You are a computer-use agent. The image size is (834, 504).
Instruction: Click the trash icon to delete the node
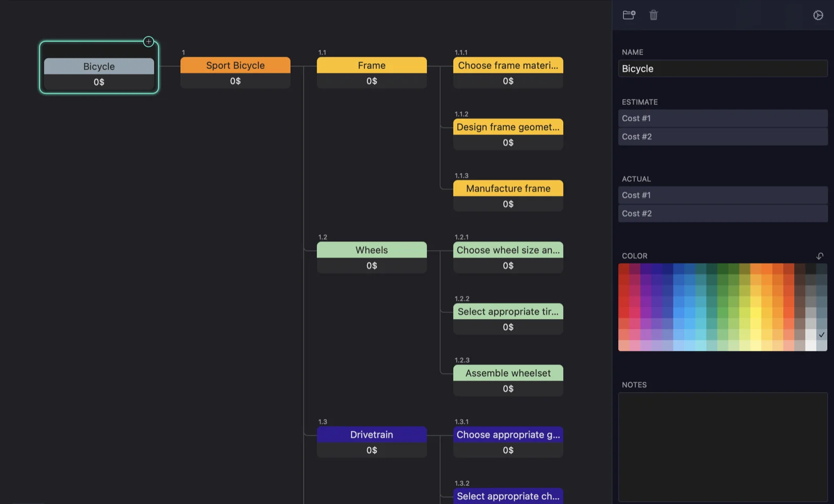tap(653, 15)
